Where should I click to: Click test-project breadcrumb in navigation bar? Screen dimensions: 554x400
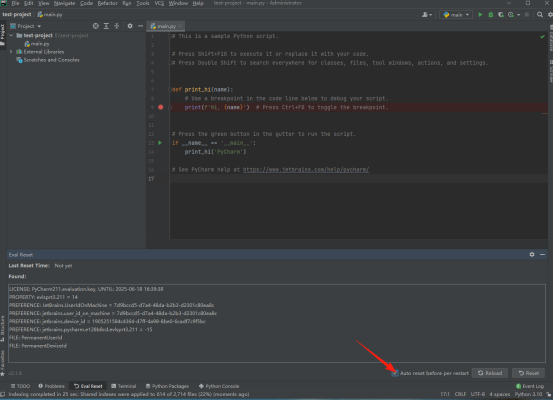coord(17,14)
